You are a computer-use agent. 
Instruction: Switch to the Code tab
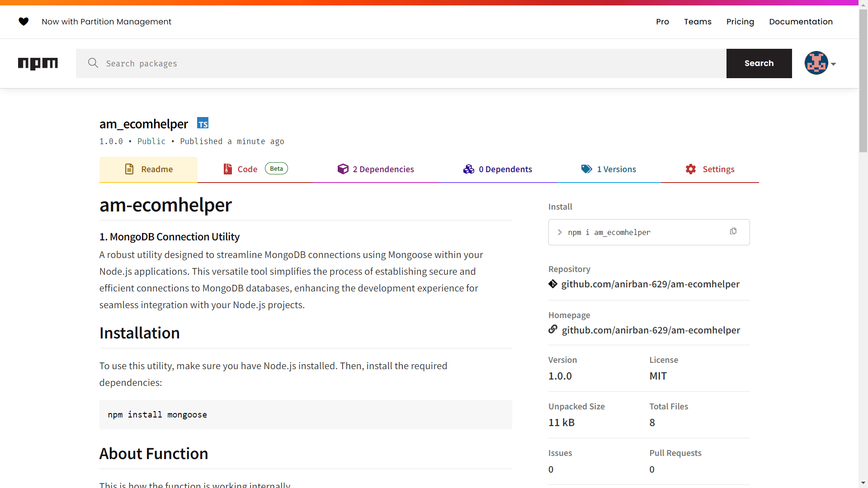tap(247, 169)
